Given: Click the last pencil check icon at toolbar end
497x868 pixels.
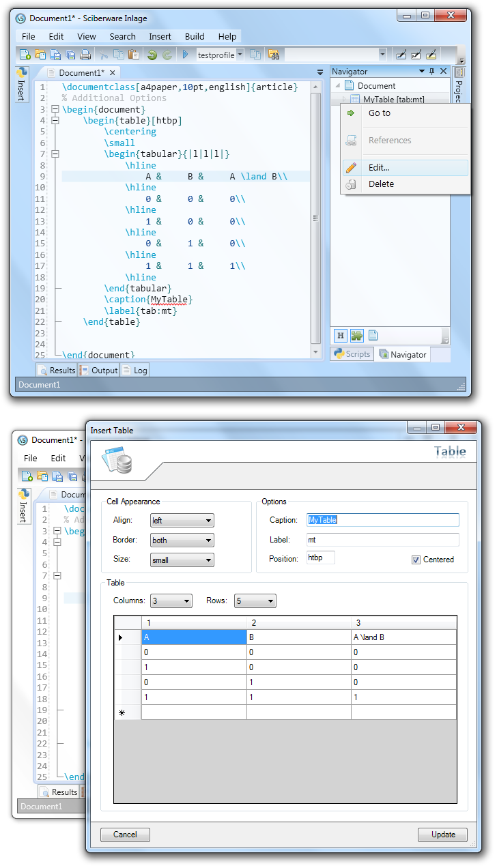Looking at the screenshot, I should click(x=431, y=55).
